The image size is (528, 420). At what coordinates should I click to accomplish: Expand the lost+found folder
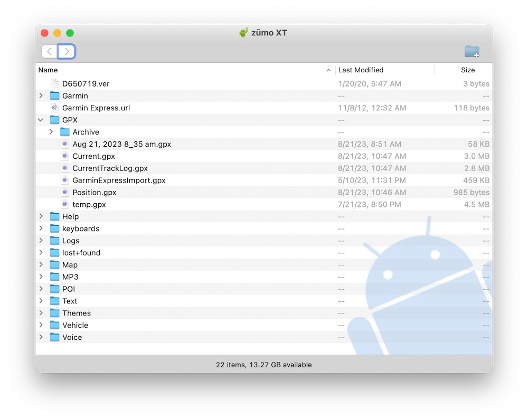[x=41, y=253]
